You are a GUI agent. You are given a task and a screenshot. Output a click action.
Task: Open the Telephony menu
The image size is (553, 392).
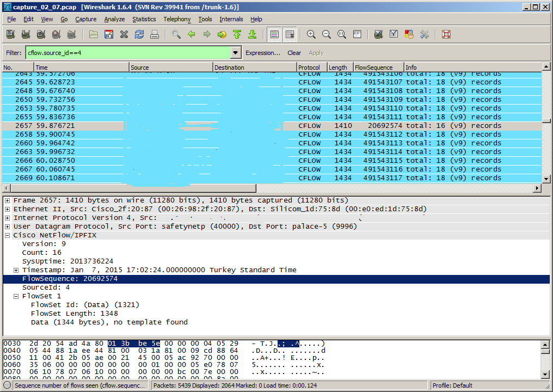pos(177,19)
